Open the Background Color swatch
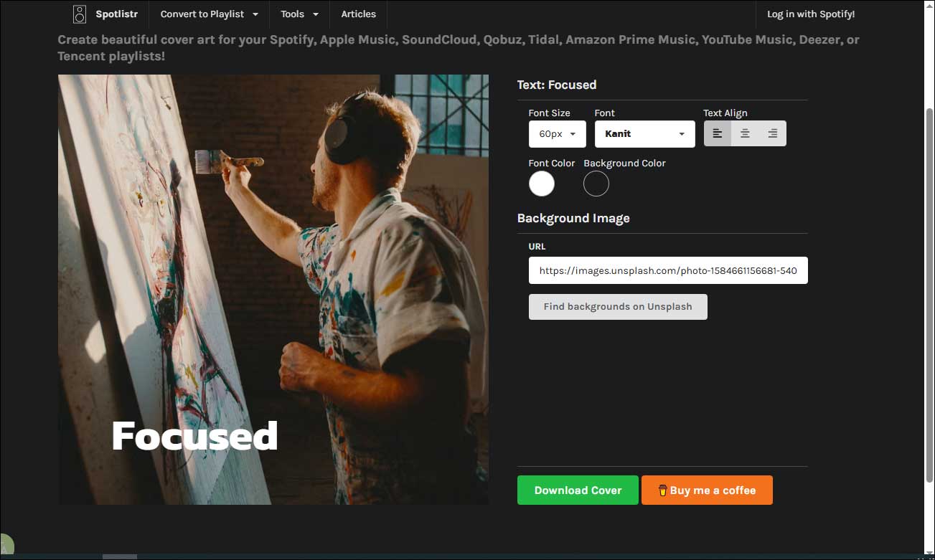This screenshot has width=935, height=560. pos(596,184)
